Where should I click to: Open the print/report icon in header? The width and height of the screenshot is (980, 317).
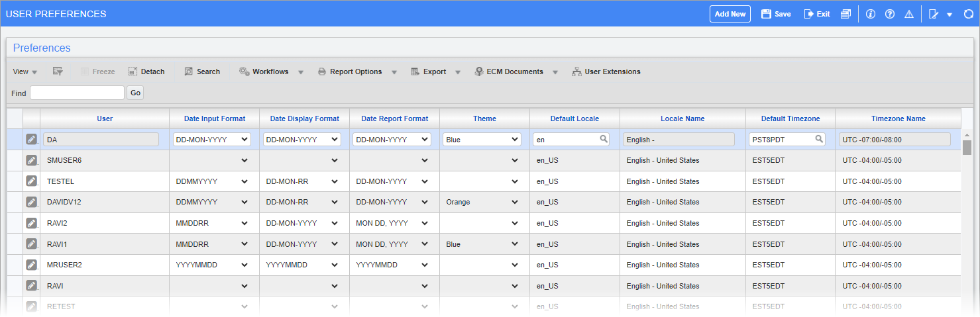click(845, 14)
